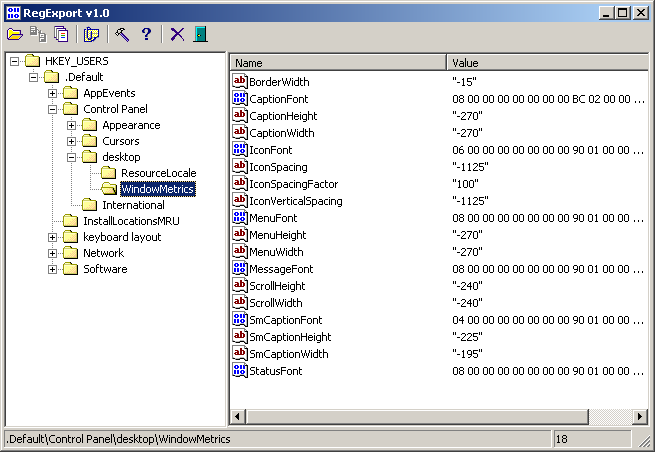The width and height of the screenshot is (655, 452).
Task: Select the ScrollWidth entry
Action: click(x=276, y=302)
